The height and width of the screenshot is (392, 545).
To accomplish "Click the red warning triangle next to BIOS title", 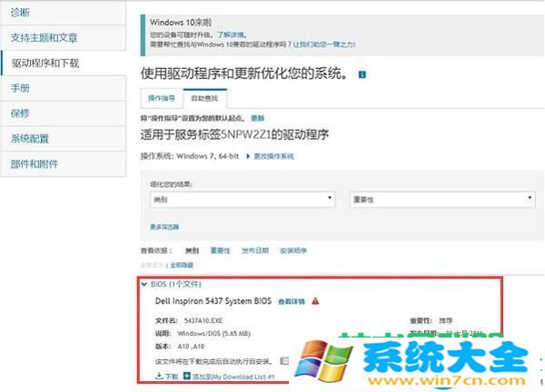I will point(315,301).
